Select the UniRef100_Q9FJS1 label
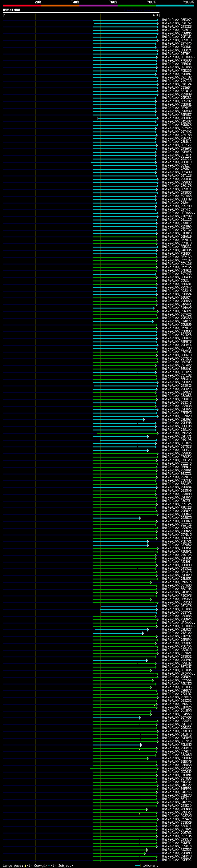The width and height of the screenshot is (197, 868). (x=177, y=437)
